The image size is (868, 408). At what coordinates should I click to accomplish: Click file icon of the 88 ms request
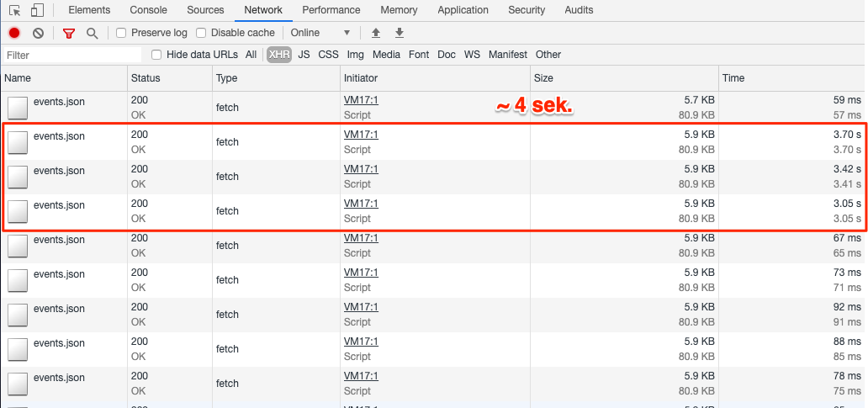[18, 349]
